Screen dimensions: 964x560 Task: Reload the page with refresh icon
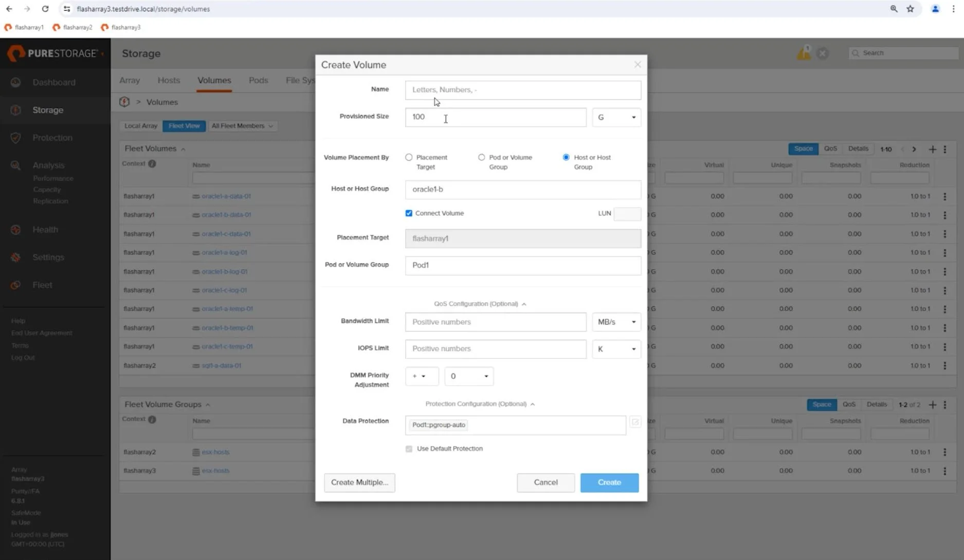pyautogui.click(x=45, y=9)
